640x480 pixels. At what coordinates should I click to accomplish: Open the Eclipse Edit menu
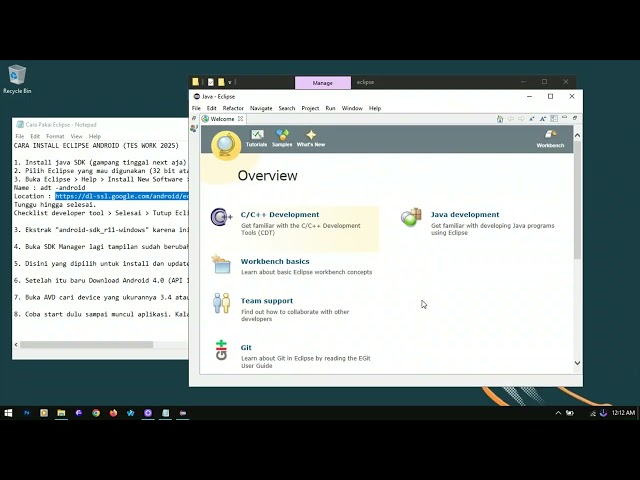[211, 108]
